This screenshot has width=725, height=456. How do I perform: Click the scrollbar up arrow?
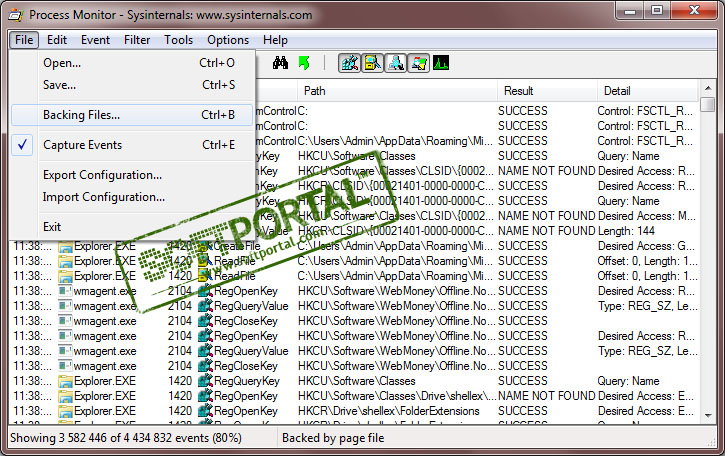(x=708, y=87)
